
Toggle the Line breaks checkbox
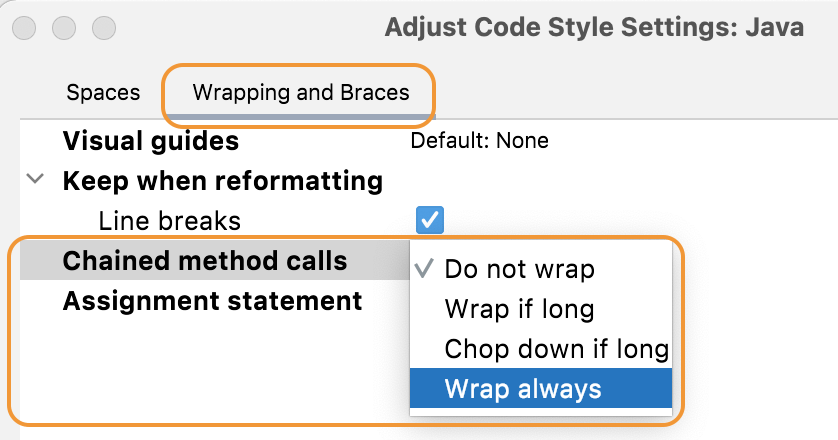coord(430,219)
